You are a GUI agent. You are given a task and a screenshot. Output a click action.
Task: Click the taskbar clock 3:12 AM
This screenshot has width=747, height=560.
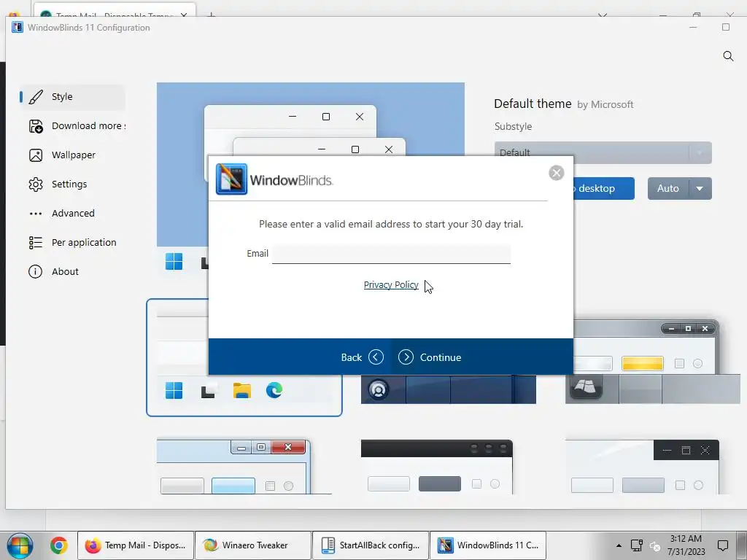[686, 539]
